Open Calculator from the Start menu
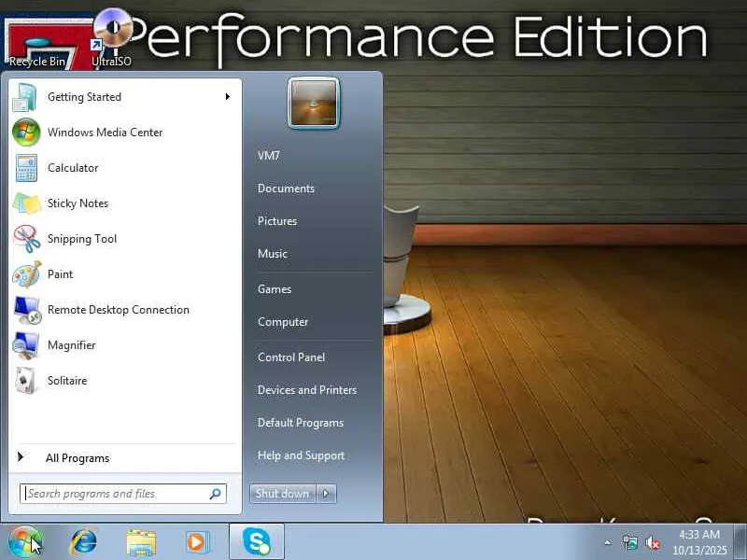 coord(125,168)
